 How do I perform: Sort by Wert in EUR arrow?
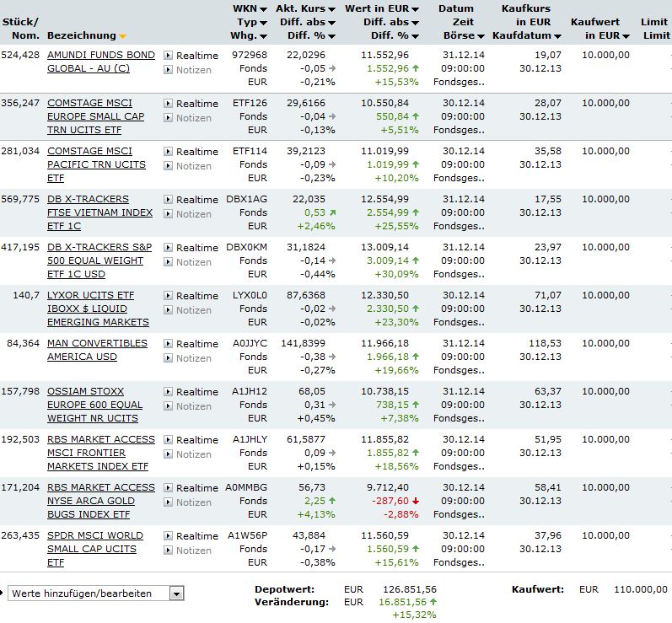point(415,9)
